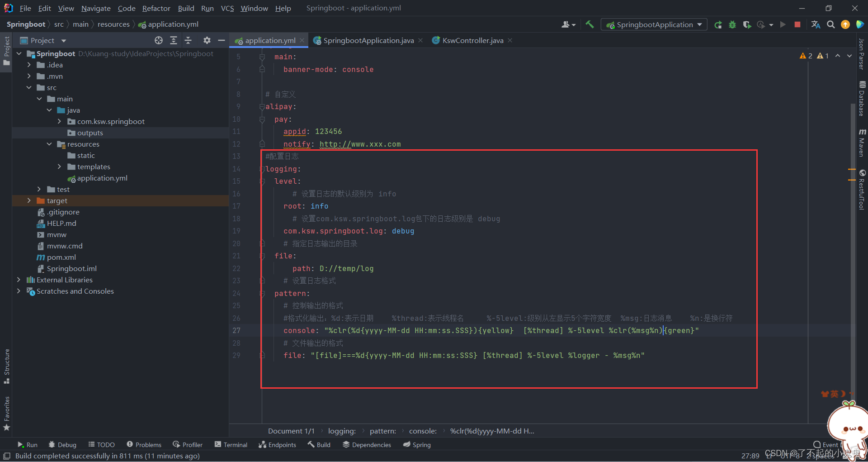868x462 pixels.
Task: Collapse the src folder
Action: 29,87
